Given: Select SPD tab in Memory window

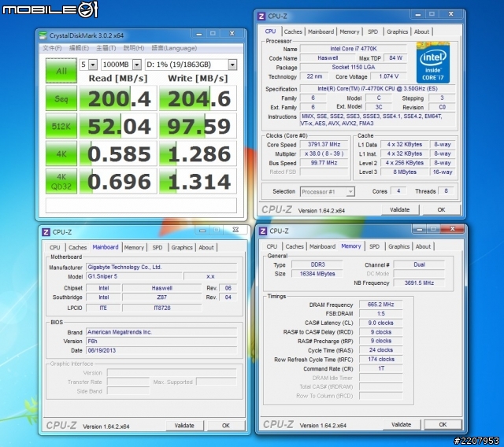Looking at the screenshot, I should click(375, 246).
